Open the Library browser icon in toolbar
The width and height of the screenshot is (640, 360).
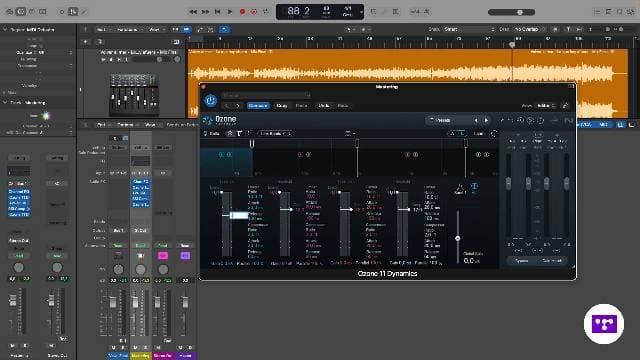tap(9, 12)
